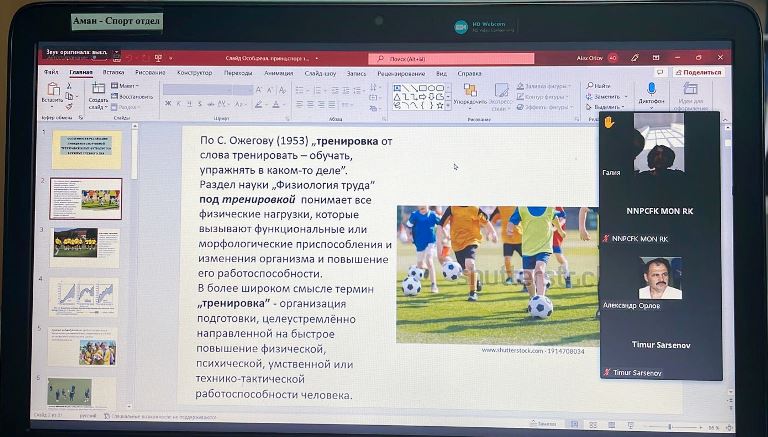Toggle italic К formatting
768x437 pixels.
click(x=179, y=103)
